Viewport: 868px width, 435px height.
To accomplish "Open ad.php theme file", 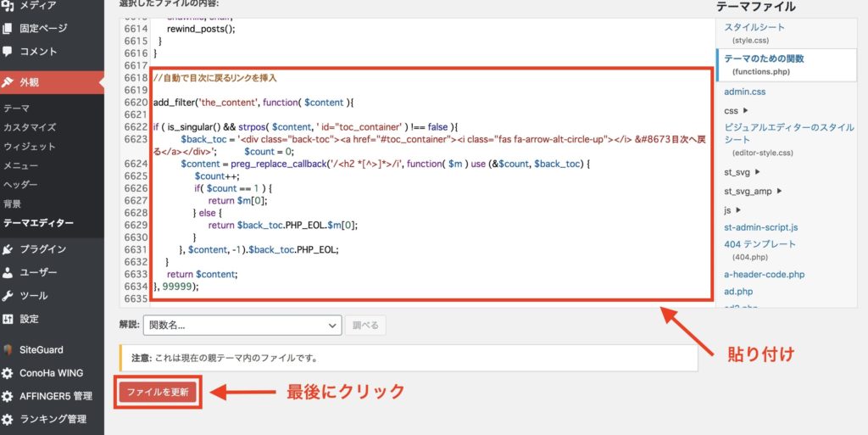I will click(x=738, y=292).
